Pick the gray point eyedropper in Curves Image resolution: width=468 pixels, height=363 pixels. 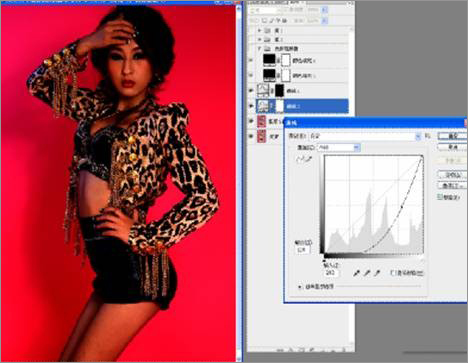(x=367, y=273)
